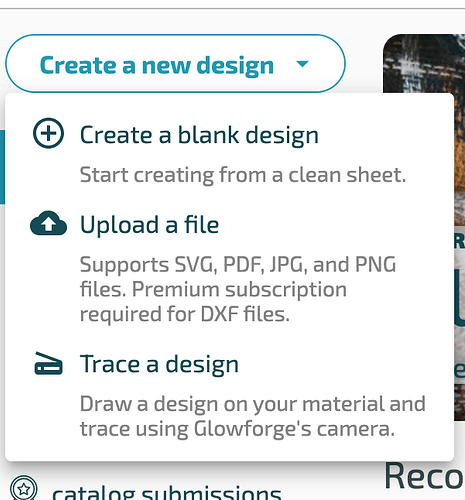The image size is (465, 500).
Task: Expand the Create a new design dropdown arrow
Action: (x=302, y=63)
